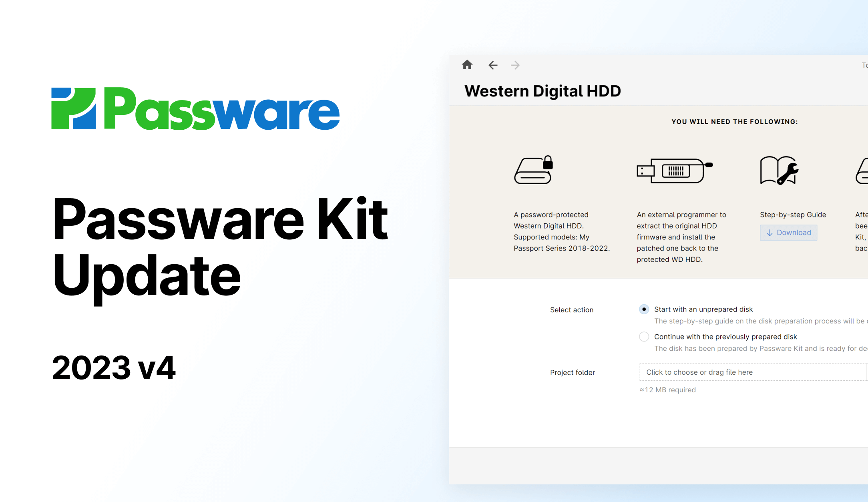This screenshot has width=868, height=502.
Task: Click the Western Digital HDD heading
Action: point(542,91)
